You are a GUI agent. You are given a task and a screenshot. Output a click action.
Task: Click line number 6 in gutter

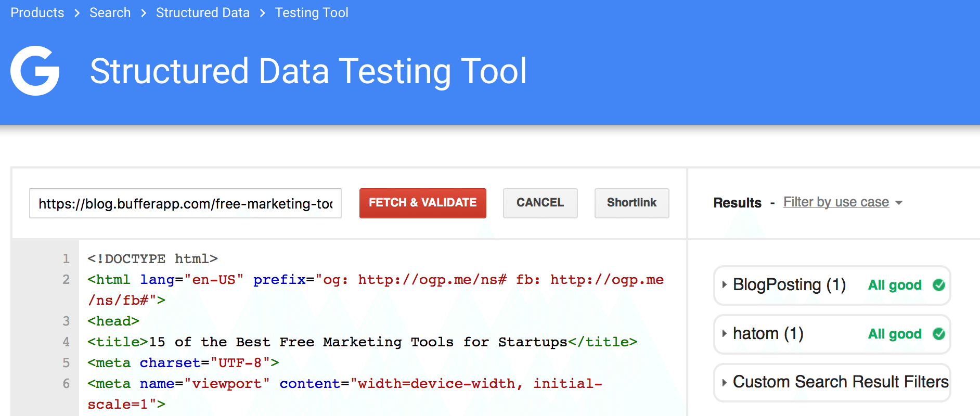(66, 383)
